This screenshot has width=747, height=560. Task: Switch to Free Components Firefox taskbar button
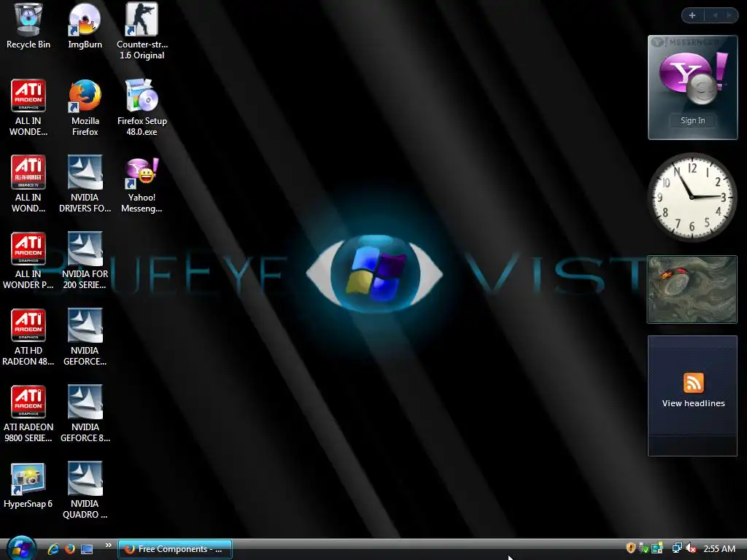coord(175,549)
